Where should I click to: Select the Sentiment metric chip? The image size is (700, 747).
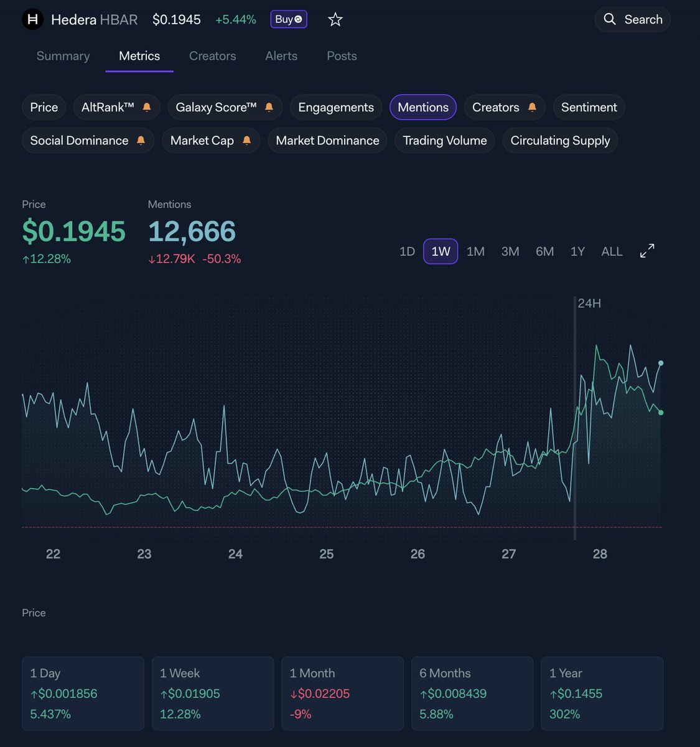click(x=589, y=107)
